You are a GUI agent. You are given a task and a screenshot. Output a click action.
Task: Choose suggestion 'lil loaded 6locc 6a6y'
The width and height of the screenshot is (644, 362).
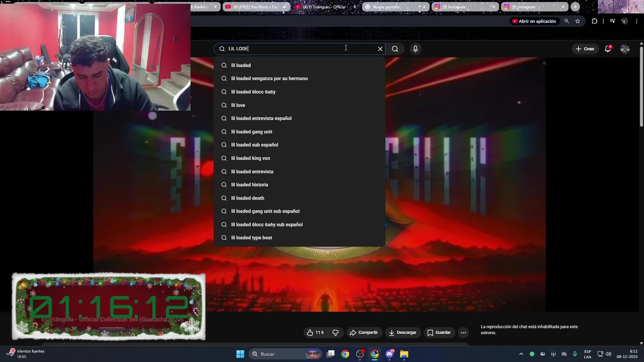(x=300, y=92)
